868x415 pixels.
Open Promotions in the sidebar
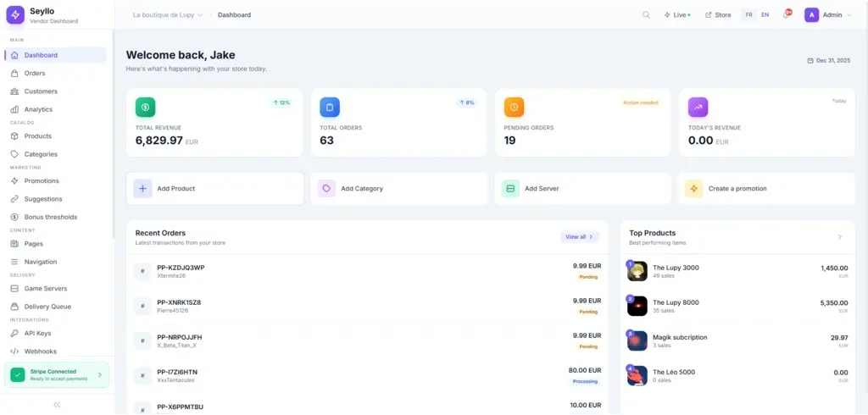(x=55, y=181)
